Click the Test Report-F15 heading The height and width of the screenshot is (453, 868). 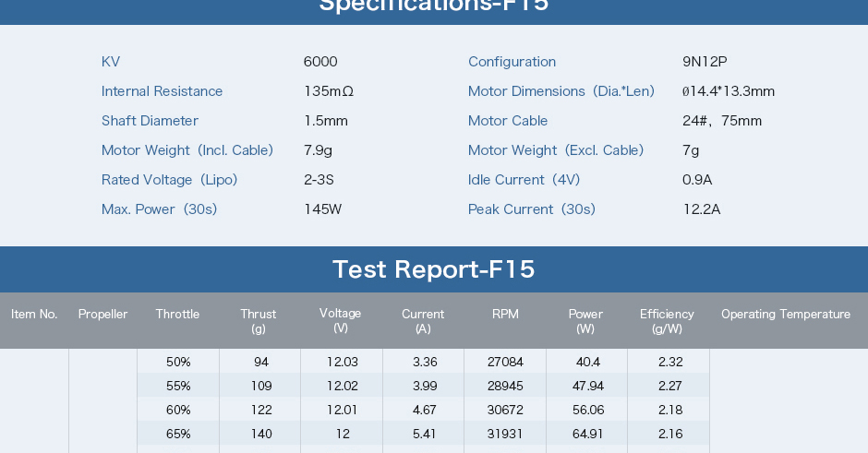click(x=433, y=269)
